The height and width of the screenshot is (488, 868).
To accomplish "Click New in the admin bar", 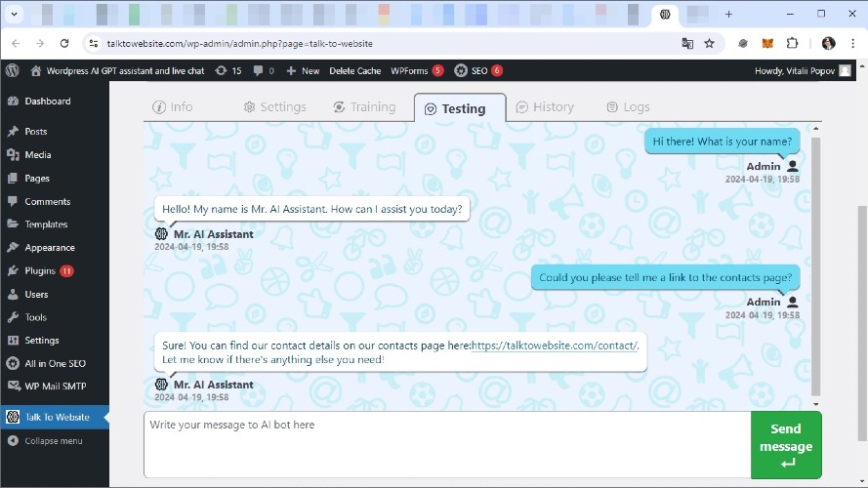I will [303, 71].
